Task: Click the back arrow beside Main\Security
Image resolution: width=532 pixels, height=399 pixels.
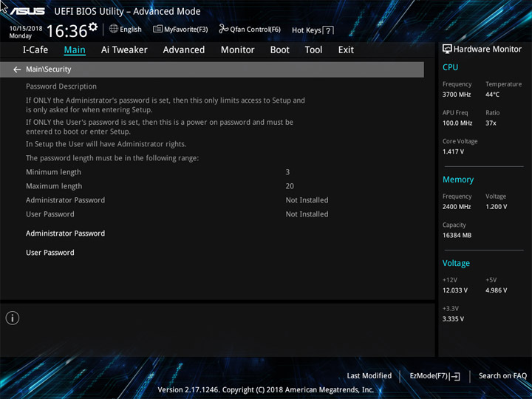Action: click(x=17, y=69)
